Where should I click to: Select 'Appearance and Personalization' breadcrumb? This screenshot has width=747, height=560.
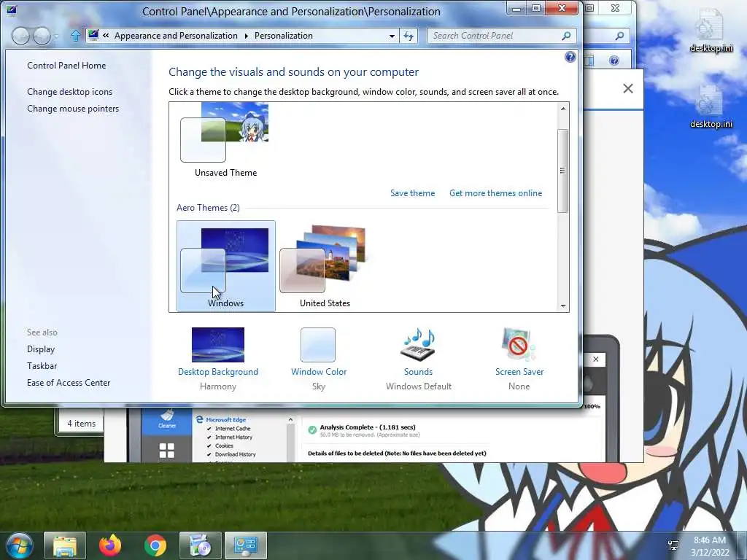(x=176, y=36)
